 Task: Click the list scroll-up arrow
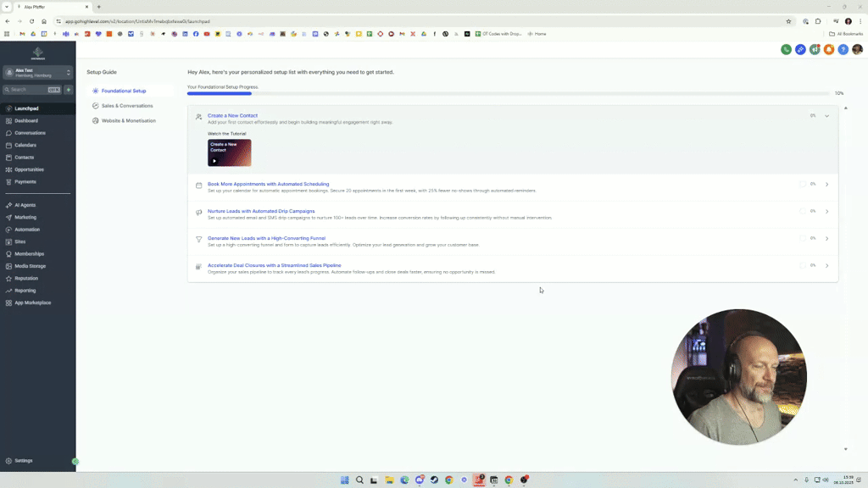845,108
